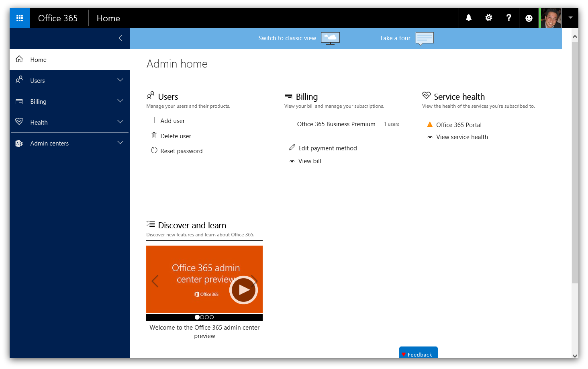Go to next slide in video carousel
588x369 pixels.
click(x=255, y=281)
